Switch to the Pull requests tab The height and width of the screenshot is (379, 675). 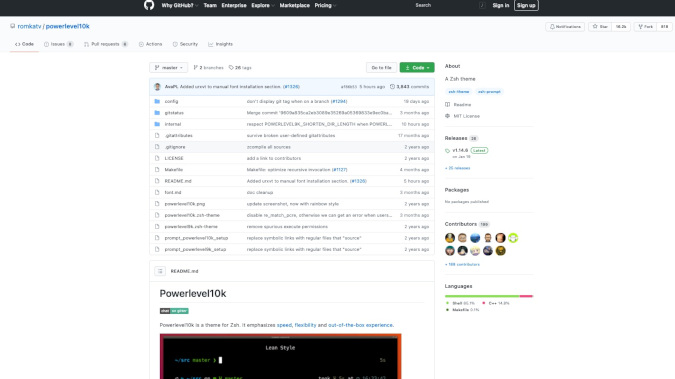click(x=105, y=44)
